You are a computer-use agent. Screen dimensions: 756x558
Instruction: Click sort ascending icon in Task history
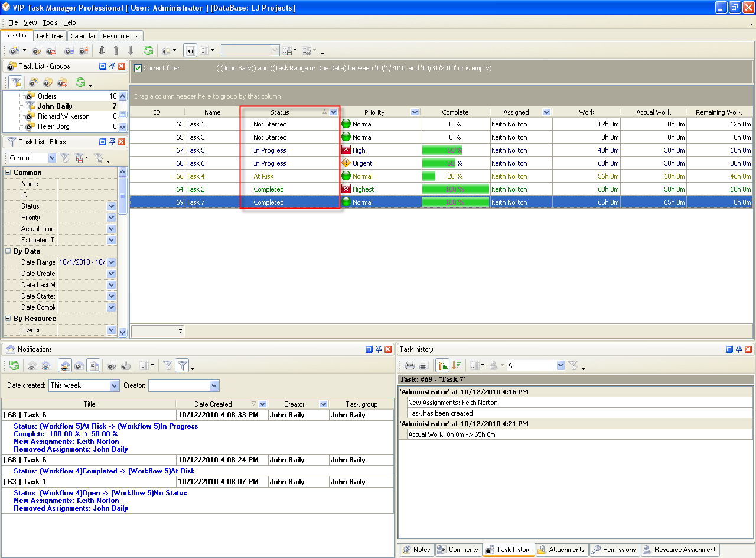pos(442,365)
